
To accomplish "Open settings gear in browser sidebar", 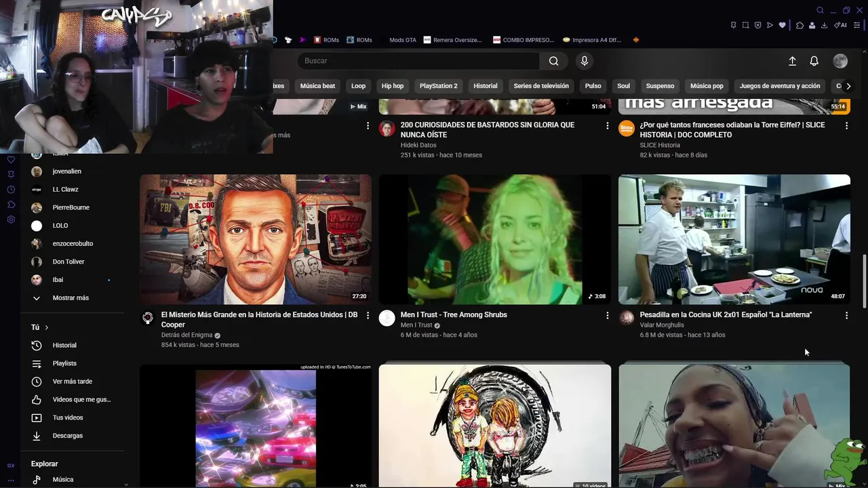I will coord(11,220).
